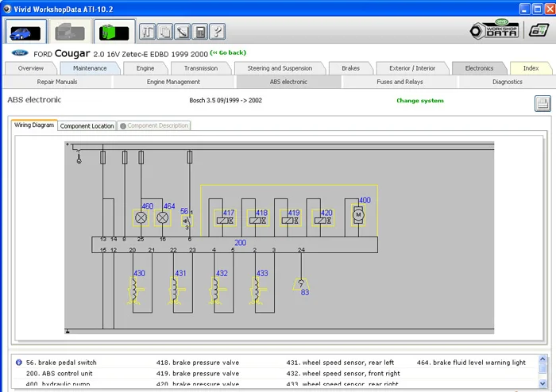Open Repair Manuals subsection
This screenshot has height=392, width=556.
(57, 82)
